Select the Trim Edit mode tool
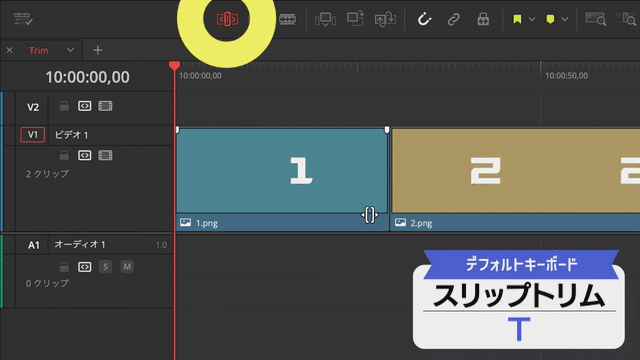 tap(227, 19)
